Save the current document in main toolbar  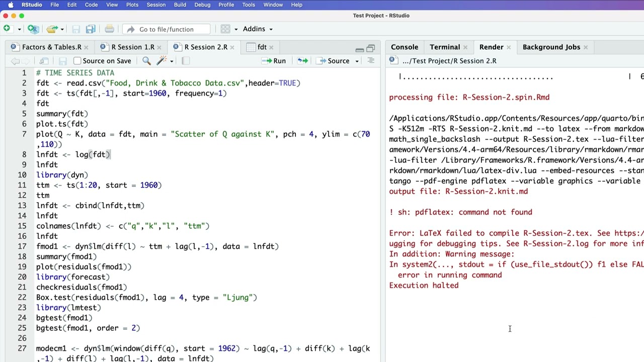click(x=76, y=29)
